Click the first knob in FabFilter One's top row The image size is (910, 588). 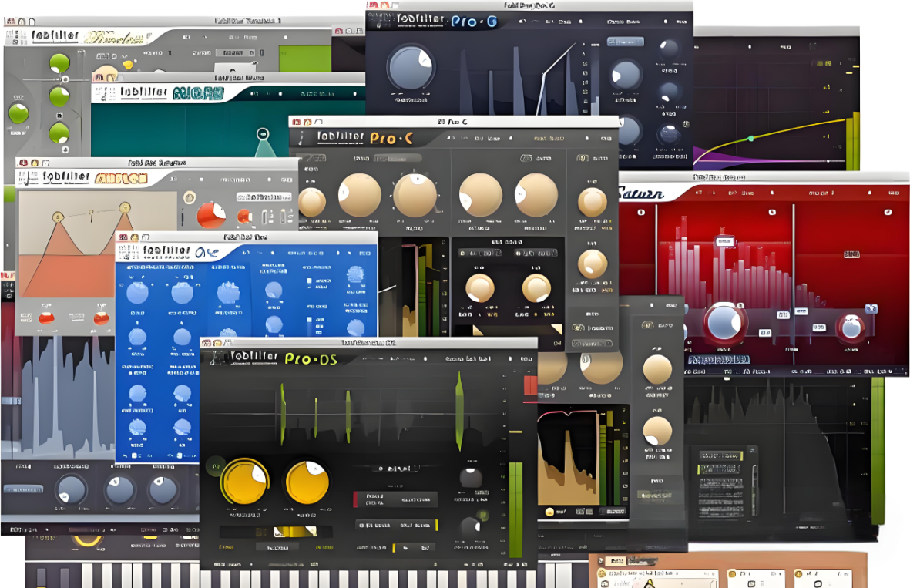[138, 293]
